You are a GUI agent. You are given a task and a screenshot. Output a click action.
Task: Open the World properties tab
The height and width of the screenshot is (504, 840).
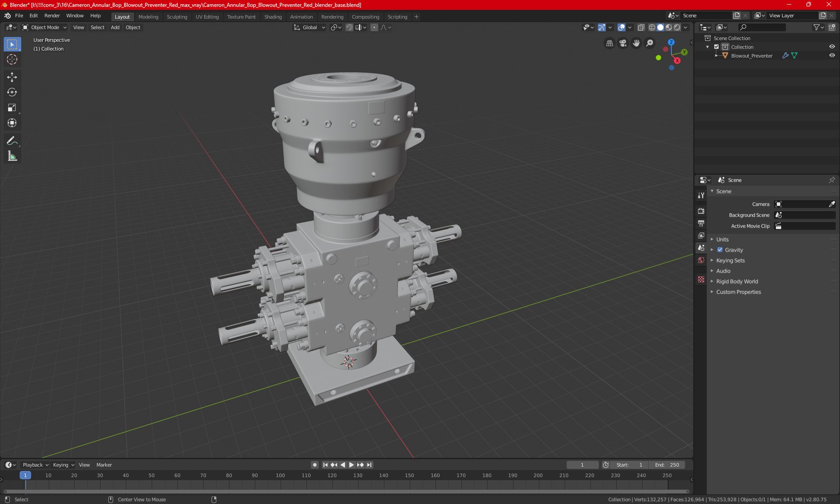[x=701, y=260]
